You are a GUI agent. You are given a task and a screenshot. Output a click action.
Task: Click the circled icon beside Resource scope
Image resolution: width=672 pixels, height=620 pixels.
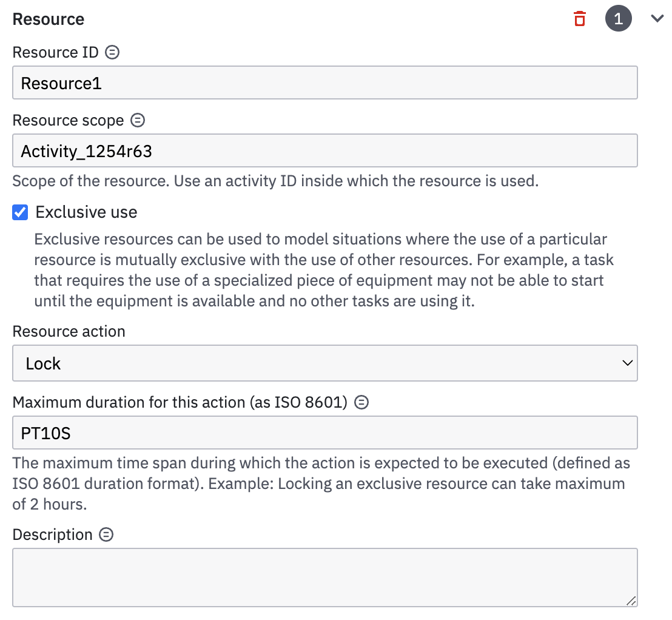click(x=138, y=120)
